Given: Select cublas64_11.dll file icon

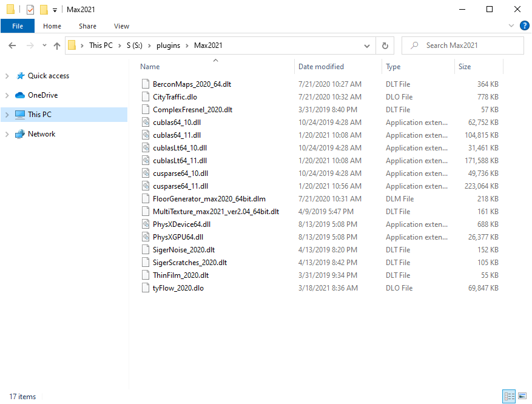Looking at the screenshot, I should tap(146, 135).
